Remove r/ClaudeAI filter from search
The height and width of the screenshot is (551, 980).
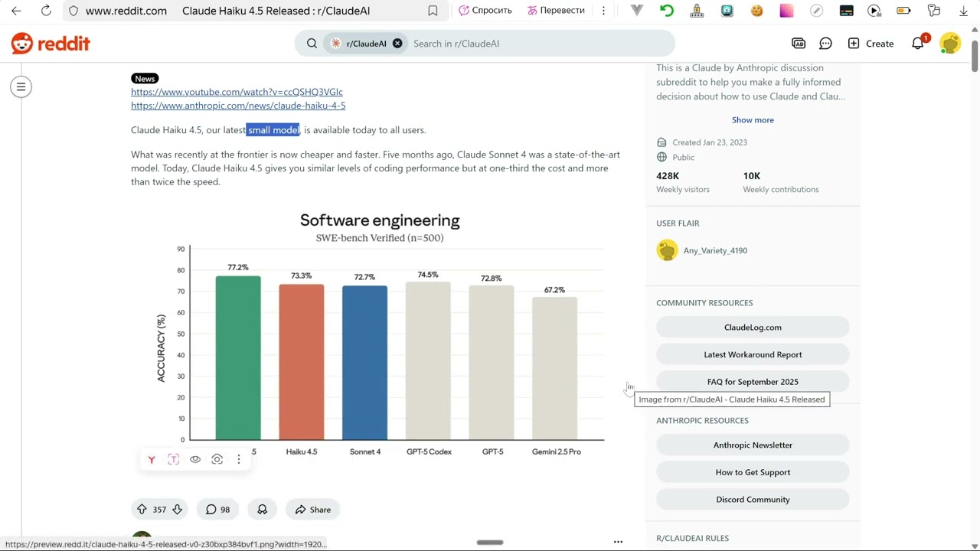(397, 44)
